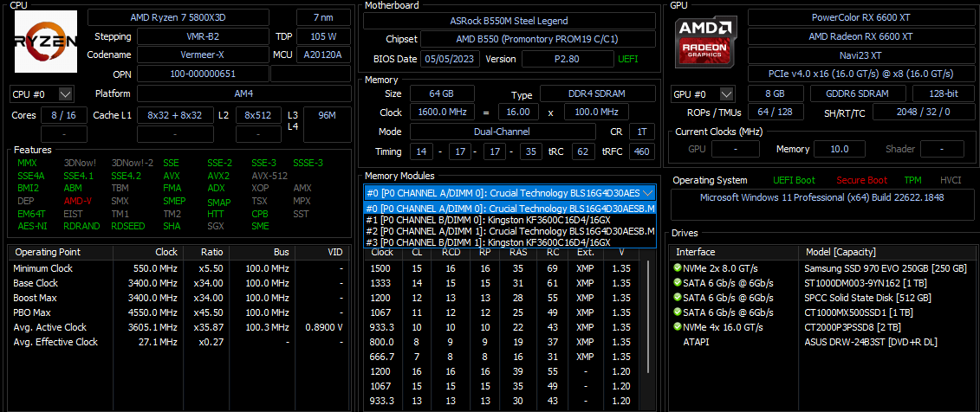Click the Windows 11 Professional build text

[x=822, y=197]
